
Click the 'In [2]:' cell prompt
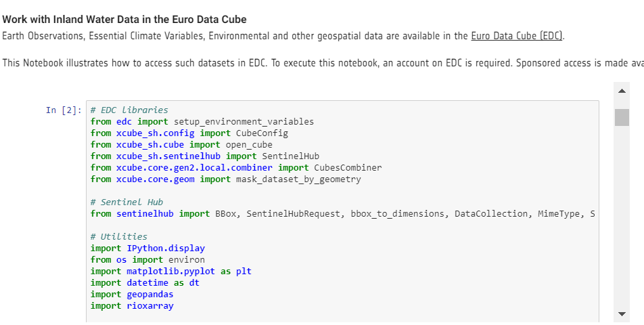pos(64,110)
